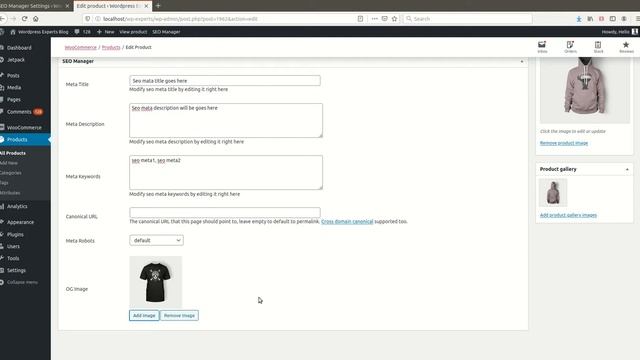The width and height of the screenshot is (640, 360).
Task: Click Add product gallery images link
Action: (568, 215)
